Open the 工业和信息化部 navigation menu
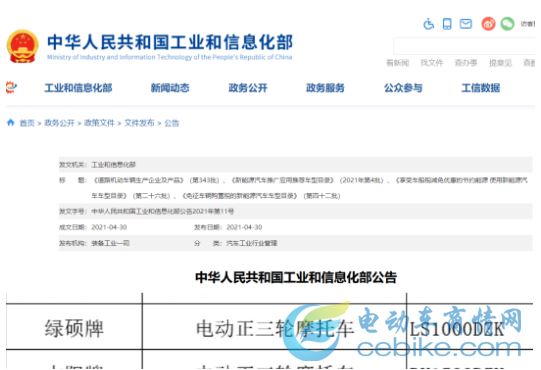The width and height of the screenshot is (541, 370). pos(78,88)
